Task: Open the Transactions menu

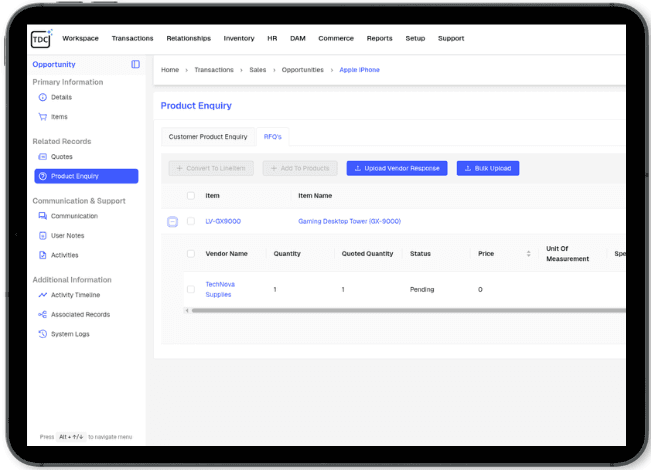Action: point(132,38)
